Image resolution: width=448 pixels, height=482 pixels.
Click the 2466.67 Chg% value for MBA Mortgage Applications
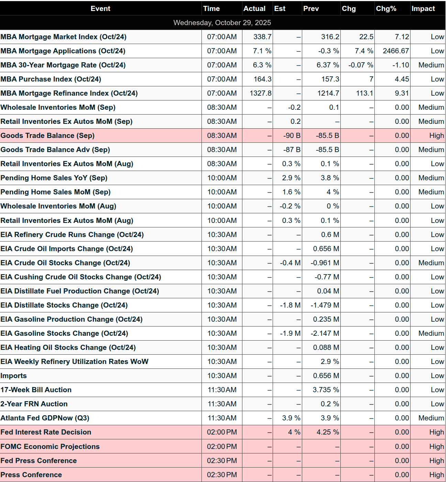[396, 51]
